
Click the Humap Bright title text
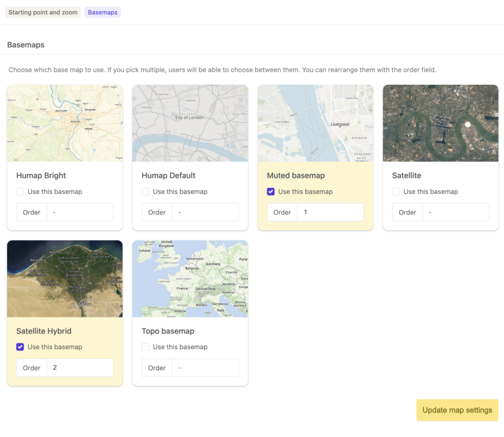coord(41,176)
